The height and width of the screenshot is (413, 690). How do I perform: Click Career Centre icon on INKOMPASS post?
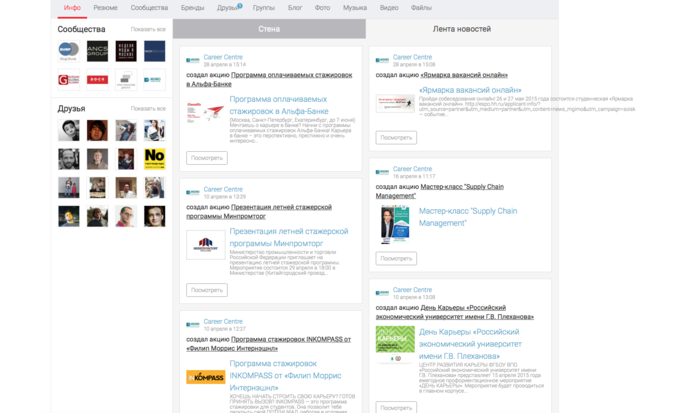[193, 325]
